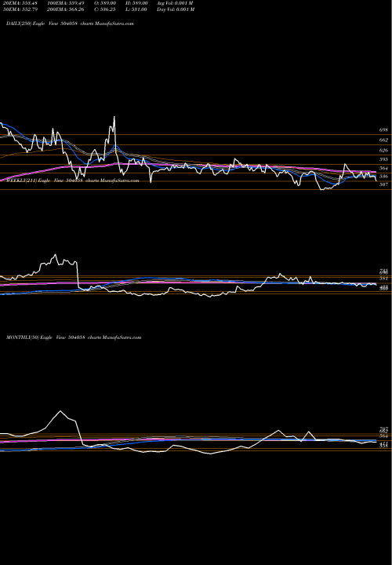Click the DAILY(250) chart title

pos(70,24)
